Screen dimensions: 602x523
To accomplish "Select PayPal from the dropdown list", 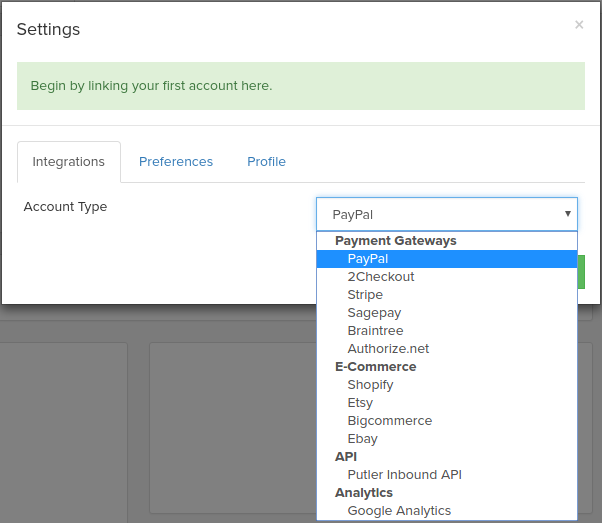I will [447, 259].
